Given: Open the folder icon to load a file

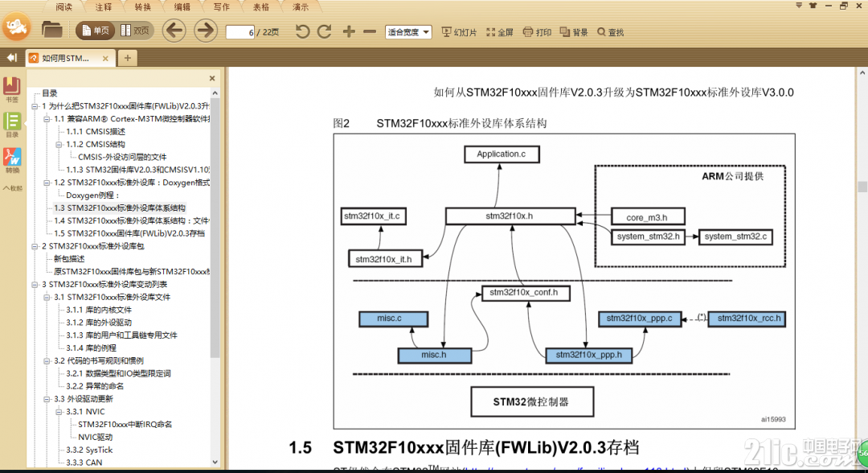Looking at the screenshot, I should 51,30.
